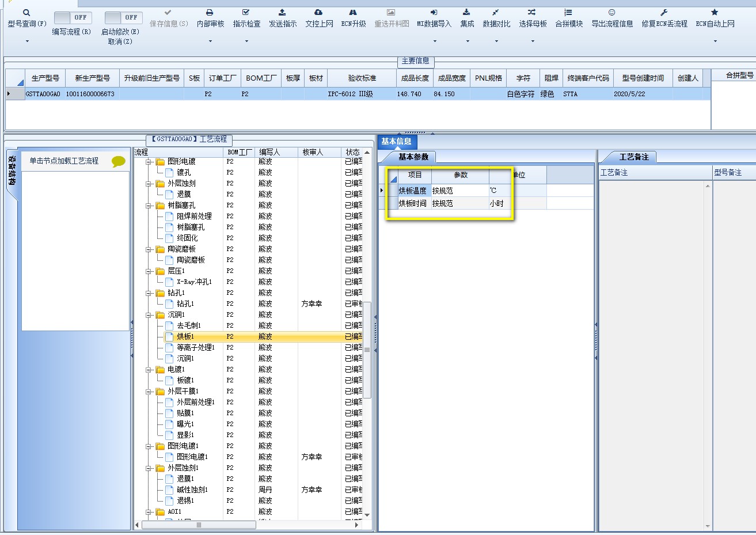Screen dimensions: 756x535
Task: Click the 验收标准 column header
Action: [362, 78]
